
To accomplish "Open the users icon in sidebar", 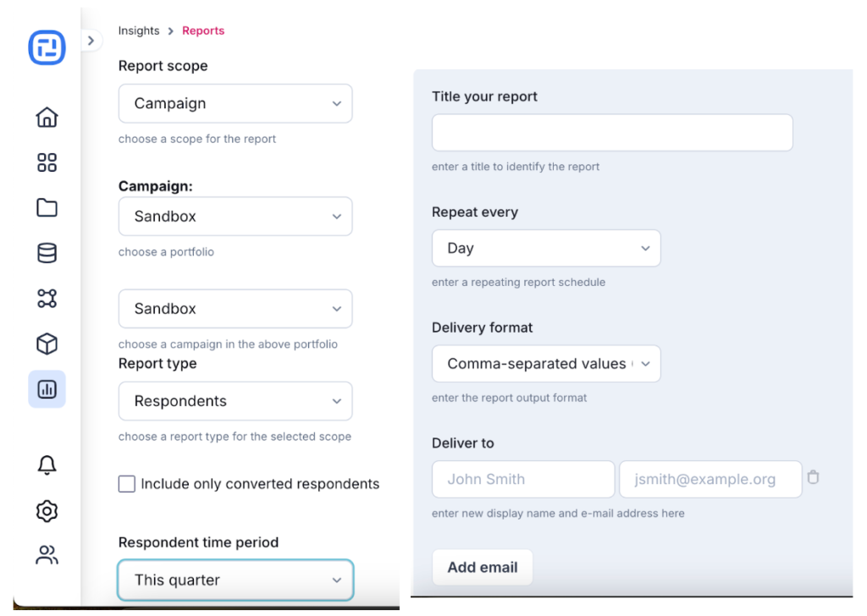I will pyautogui.click(x=47, y=555).
